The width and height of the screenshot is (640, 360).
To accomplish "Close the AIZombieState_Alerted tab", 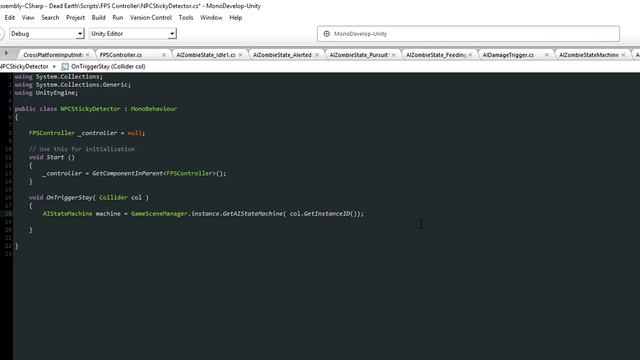I will [317, 55].
